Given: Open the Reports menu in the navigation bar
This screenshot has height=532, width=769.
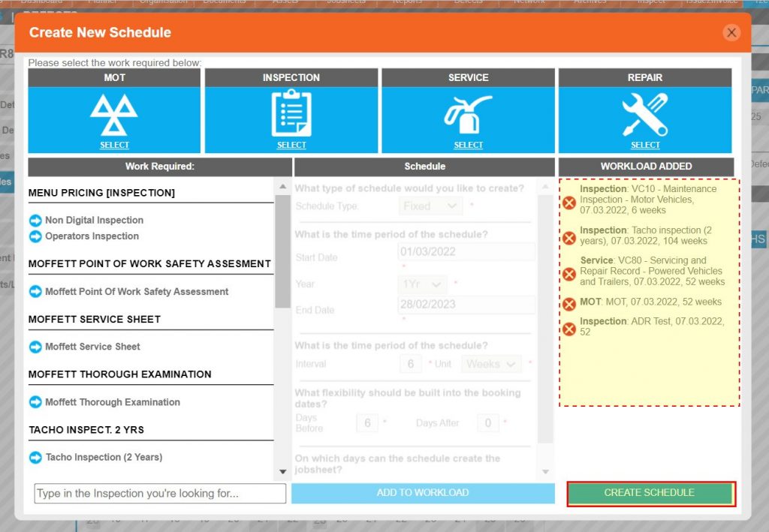Looking at the screenshot, I should 406,2.
